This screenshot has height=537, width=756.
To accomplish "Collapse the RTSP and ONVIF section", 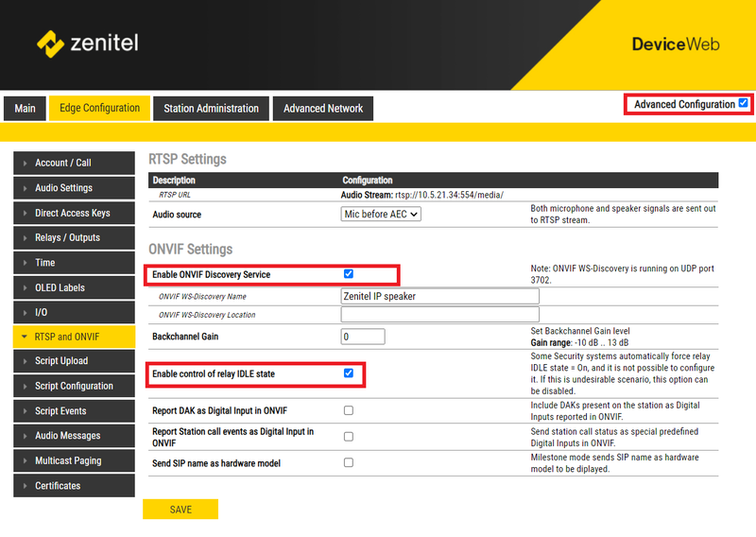I will click(x=74, y=337).
